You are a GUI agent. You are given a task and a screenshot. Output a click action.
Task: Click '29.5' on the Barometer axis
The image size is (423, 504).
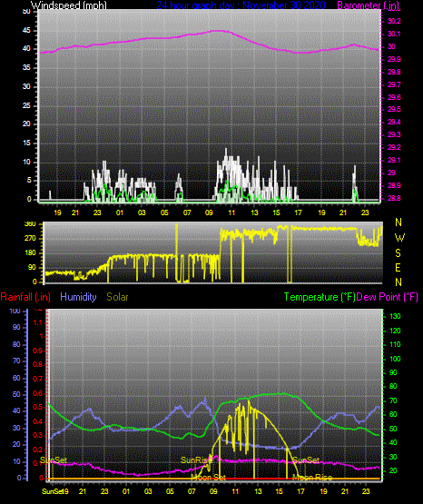394,110
